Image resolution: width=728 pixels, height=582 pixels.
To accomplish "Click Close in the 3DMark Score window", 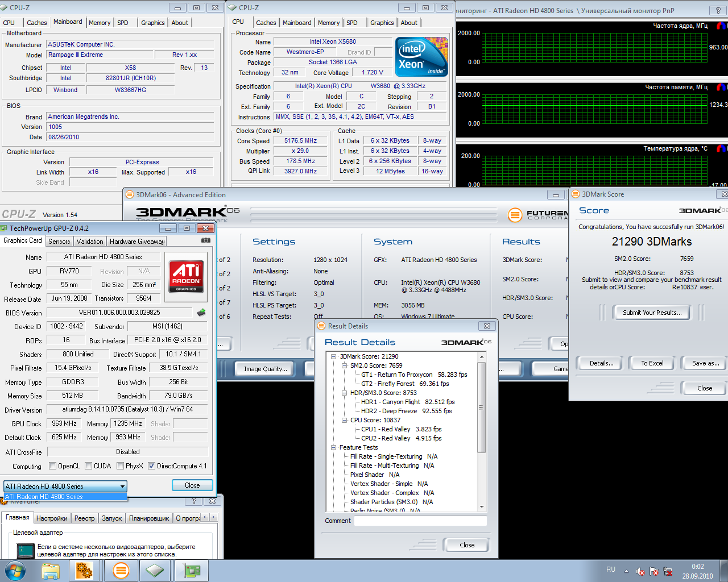I will [705, 388].
